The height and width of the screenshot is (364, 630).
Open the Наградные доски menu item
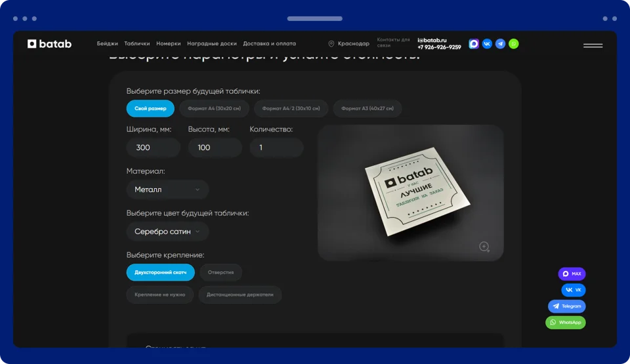coord(212,44)
